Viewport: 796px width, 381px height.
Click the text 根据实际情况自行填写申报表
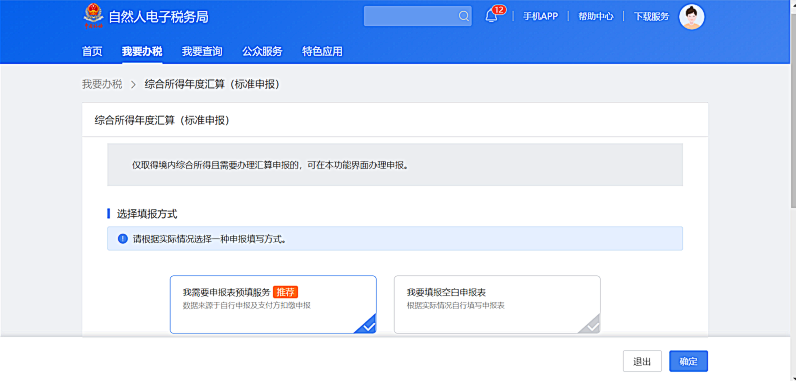[x=455, y=305]
